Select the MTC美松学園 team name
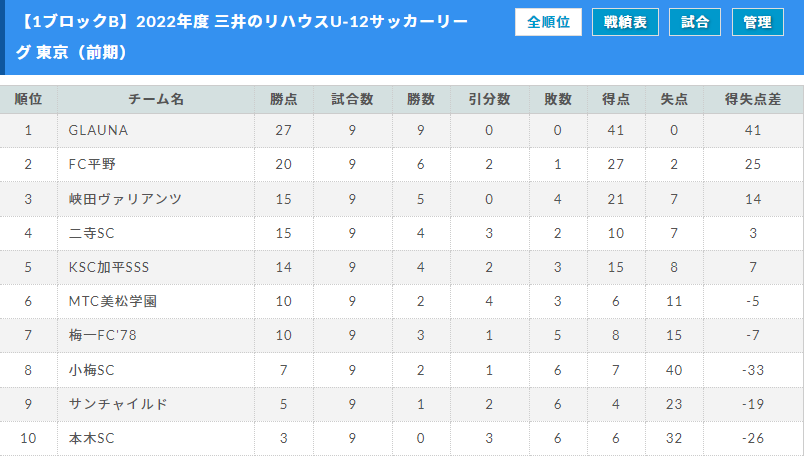 click(x=112, y=301)
